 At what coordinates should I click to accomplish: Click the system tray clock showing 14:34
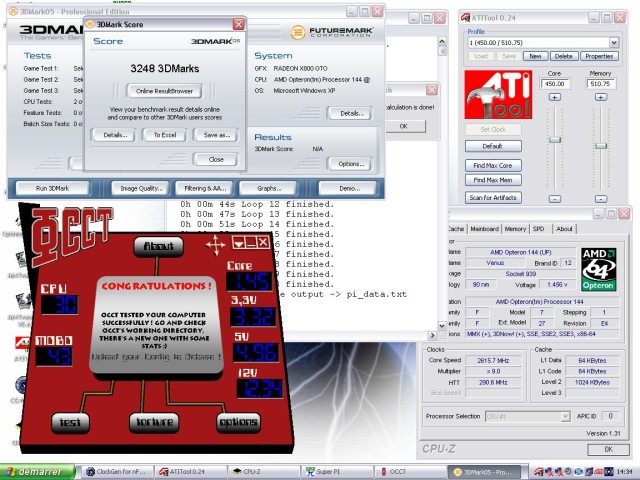click(x=624, y=472)
